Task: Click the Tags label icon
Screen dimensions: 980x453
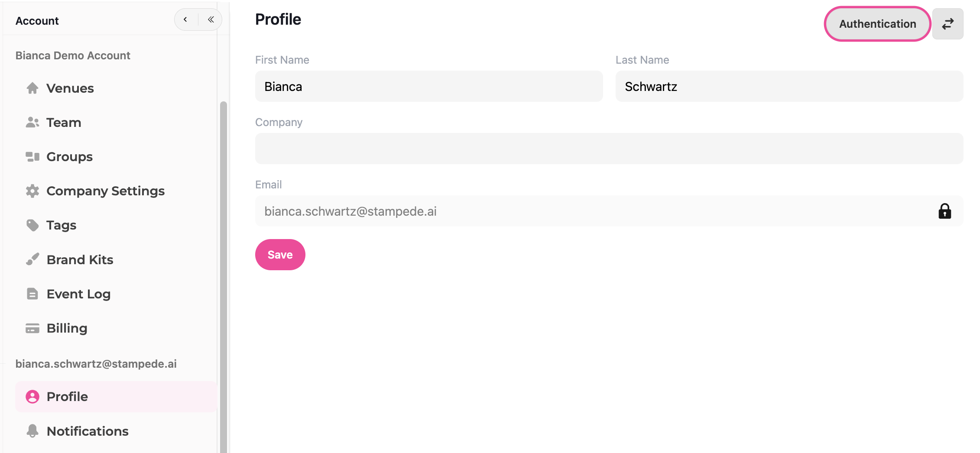Action: pyautogui.click(x=32, y=225)
